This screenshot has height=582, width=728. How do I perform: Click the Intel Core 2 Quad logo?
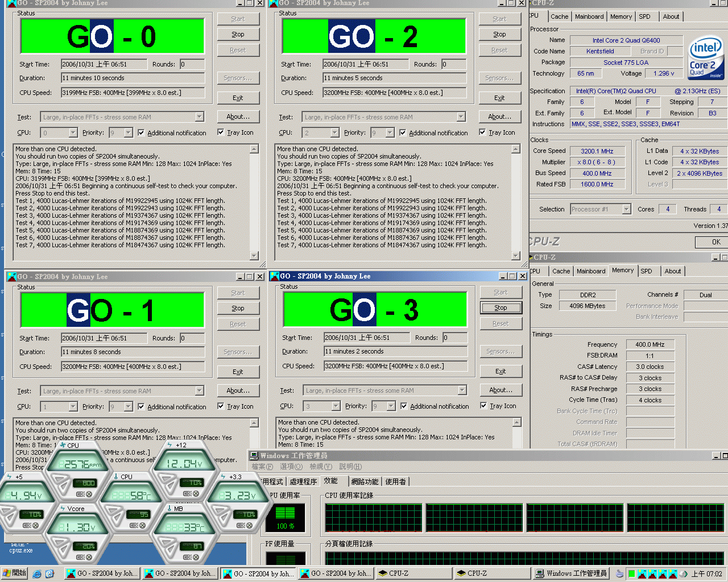tap(705, 58)
